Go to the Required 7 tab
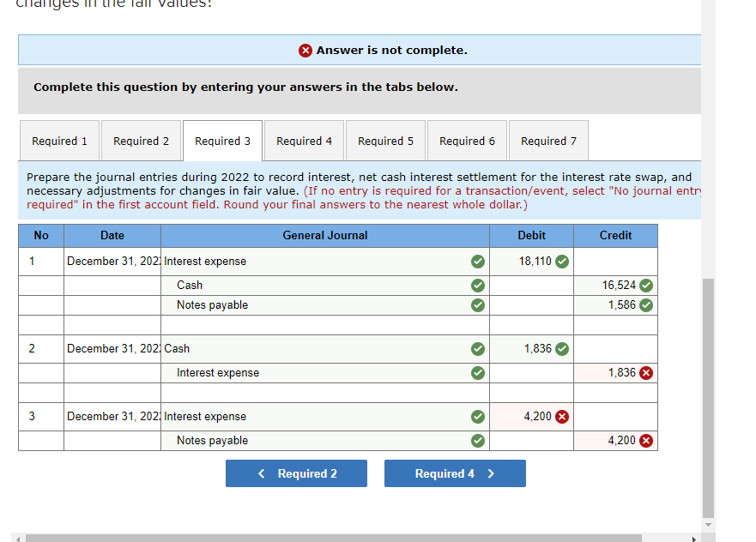 [548, 141]
